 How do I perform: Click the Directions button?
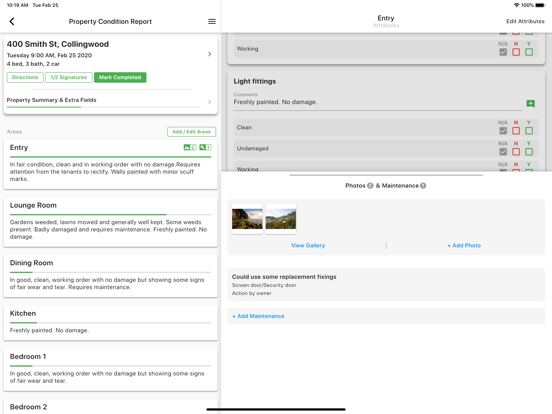point(25,77)
